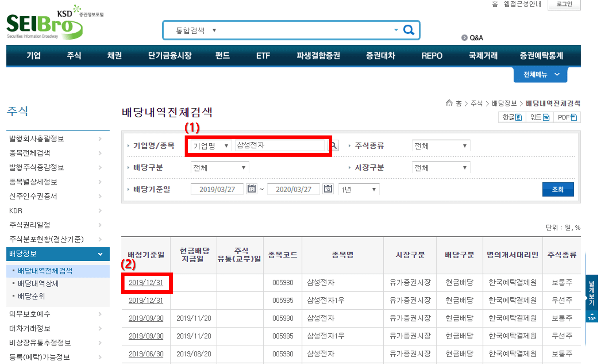Open the 1년 period dropdown

point(359,190)
